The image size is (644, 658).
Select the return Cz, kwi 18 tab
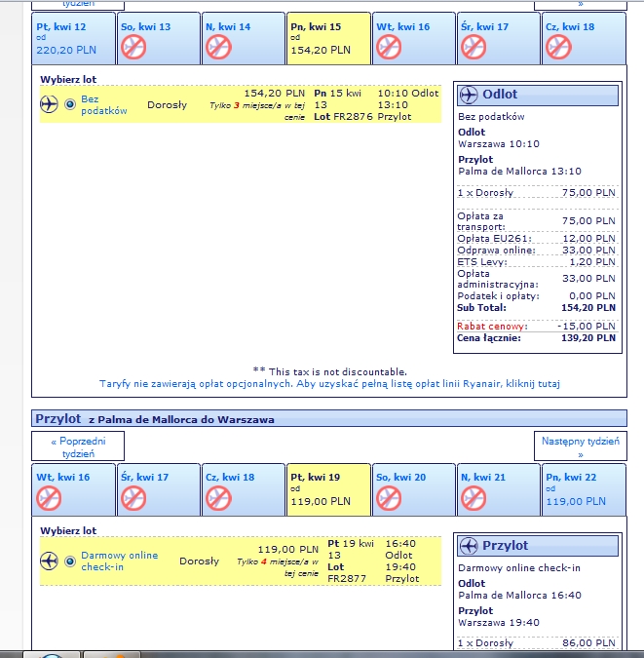click(x=244, y=489)
